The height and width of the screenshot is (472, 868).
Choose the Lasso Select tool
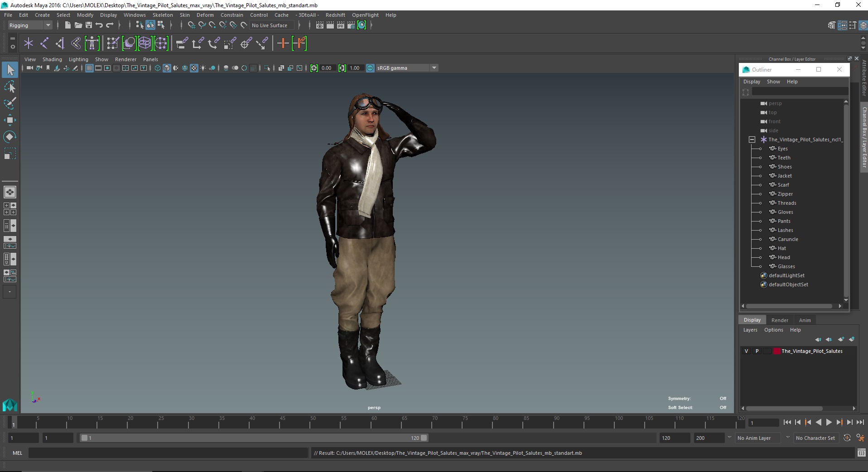point(10,87)
